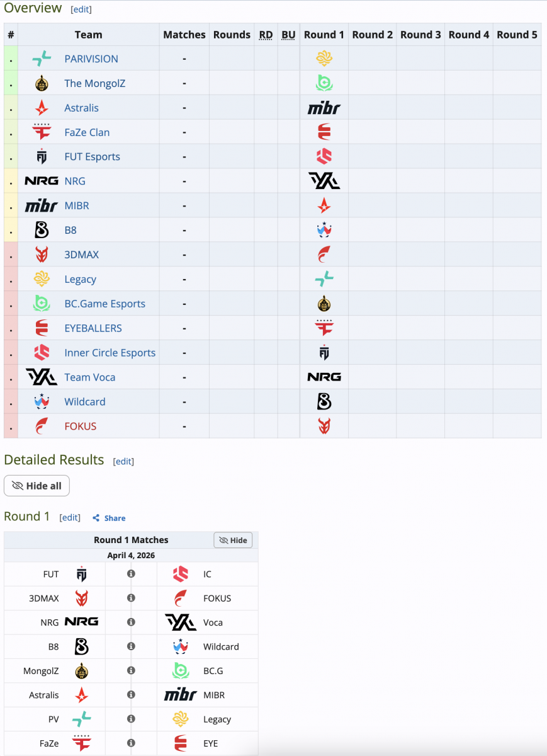Viewport: 547px width, 756px height.
Task: Expand match details for FaZe vs EYE
Action: (x=131, y=743)
